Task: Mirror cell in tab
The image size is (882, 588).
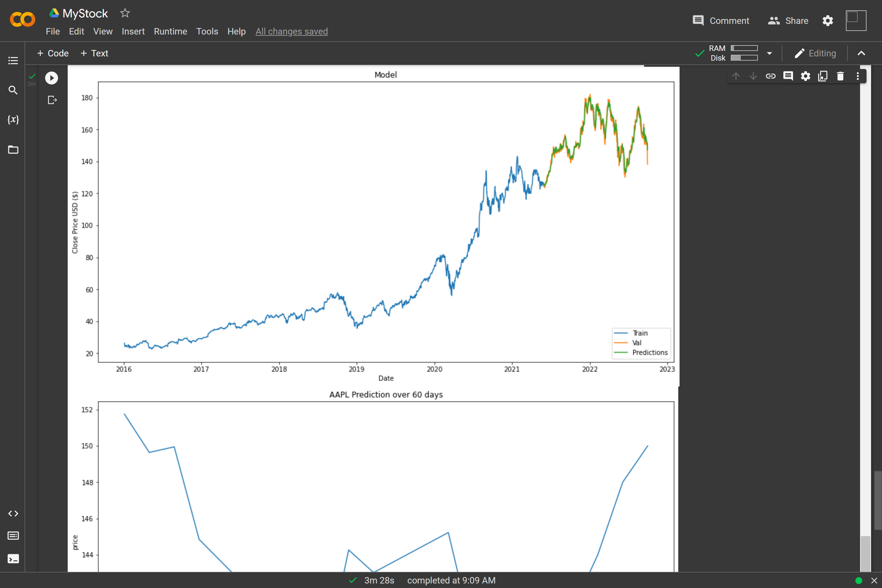Action: coord(823,76)
